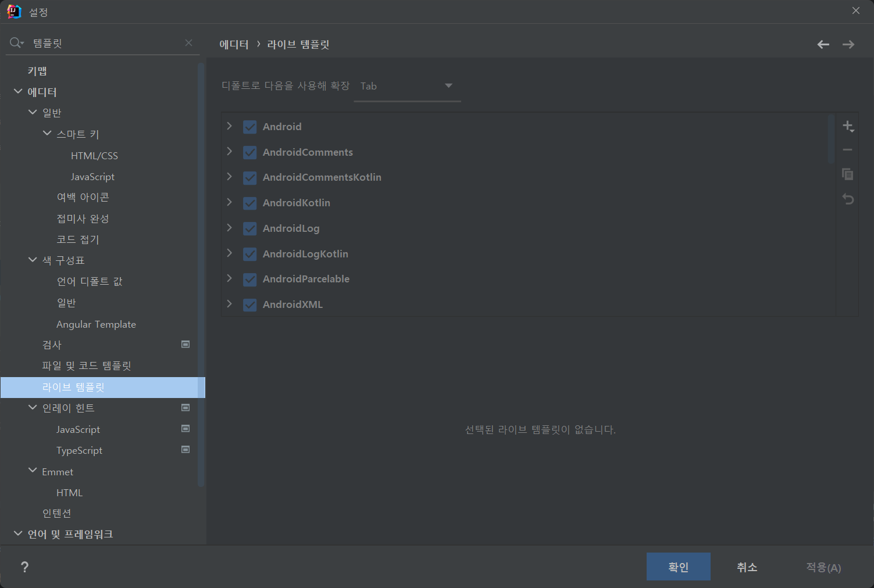The width and height of the screenshot is (874, 588).
Task: Open the Tab expand-key dropdown
Action: click(x=407, y=86)
